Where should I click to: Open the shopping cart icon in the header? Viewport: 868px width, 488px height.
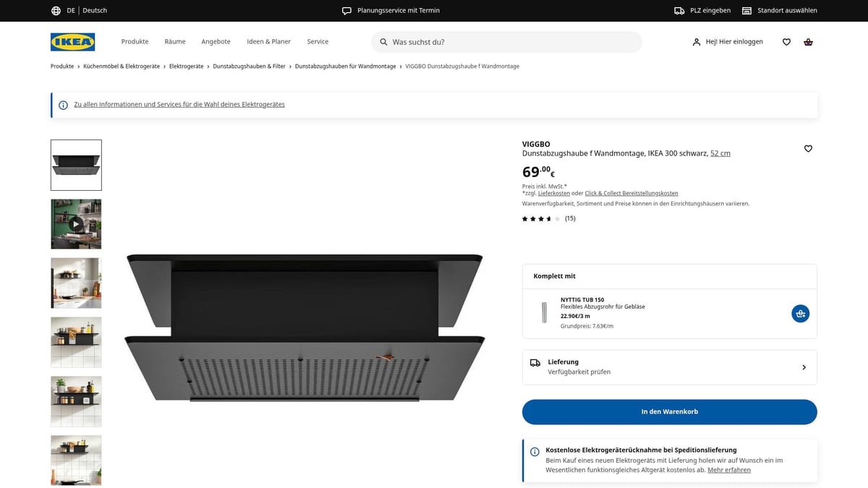808,42
